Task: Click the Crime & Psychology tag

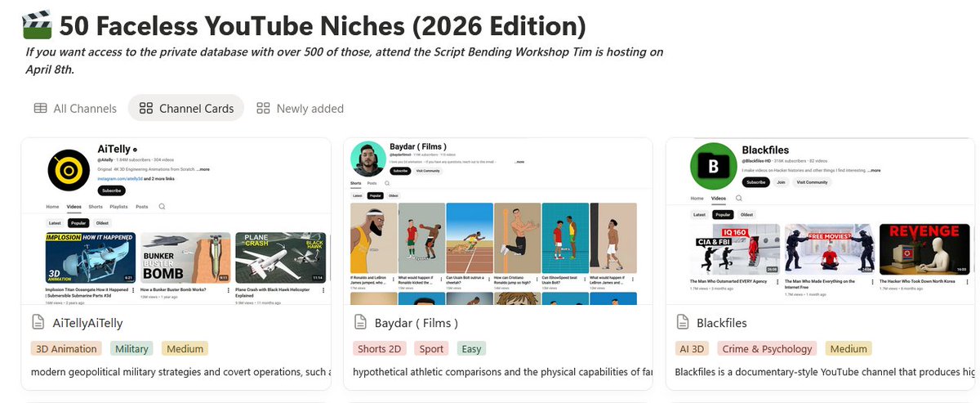Action: pyautogui.click(x=767, y=348)
